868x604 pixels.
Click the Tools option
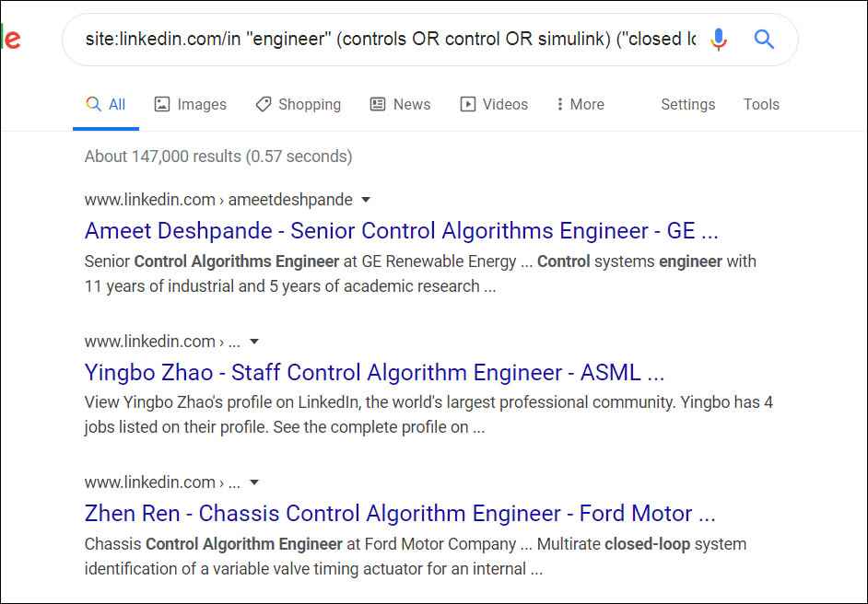pos(761,104)
